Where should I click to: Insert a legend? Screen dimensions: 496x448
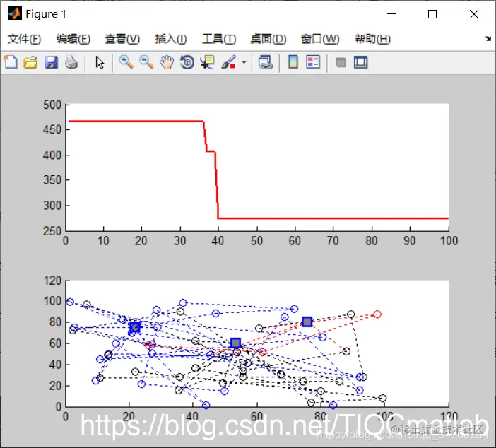[313, 62]
